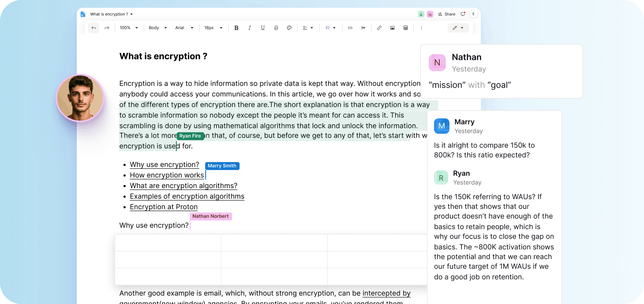Insert an image from the toolbar
Screen dimensions: 644x304
click(x=392, y=28)
